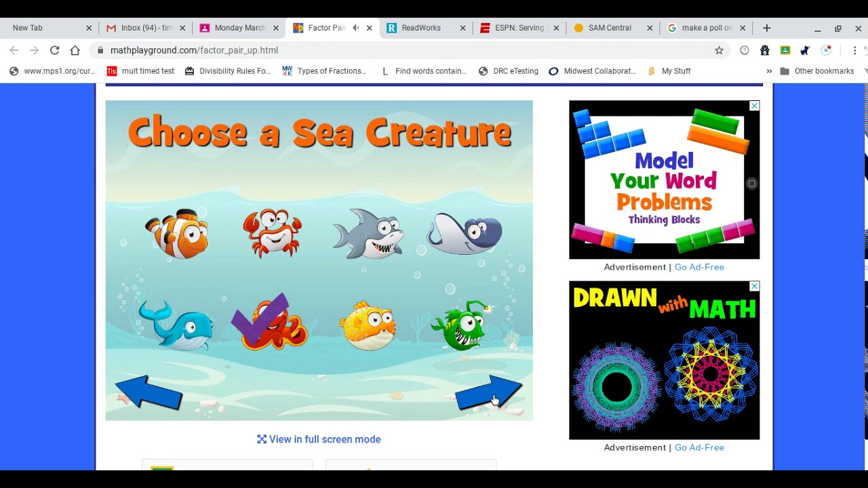The width and height of the screenshot is (868, 488).
Task: Choose the green anglerfish sea creature
Action: tap(465, 325)
